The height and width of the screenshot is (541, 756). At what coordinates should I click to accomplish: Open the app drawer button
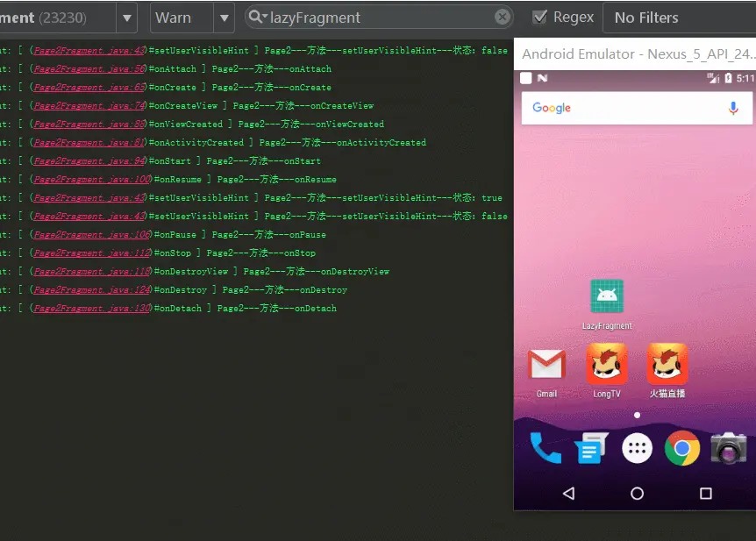(637, 448)
